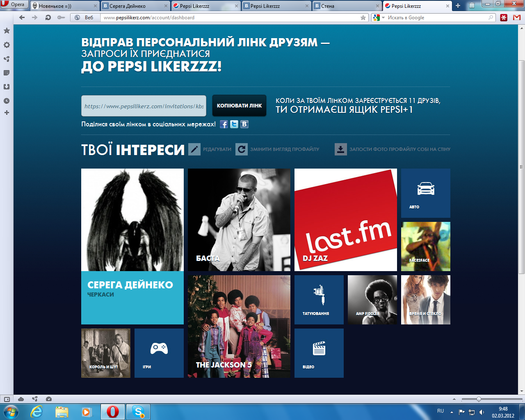This screenshot has width=525, height=420.
Task: Open Windows Explorer folder in taskbar
Action: coord(62,412)
